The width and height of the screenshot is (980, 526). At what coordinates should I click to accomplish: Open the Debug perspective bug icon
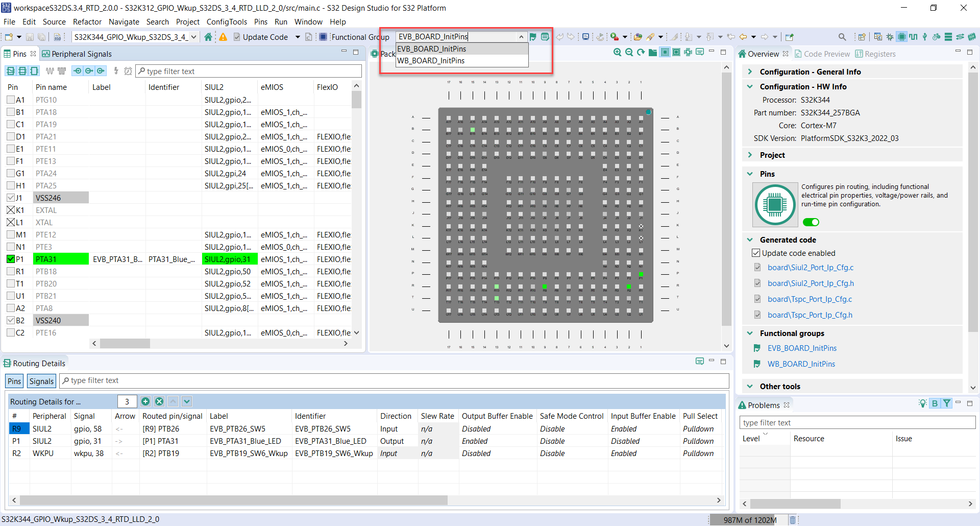pyautogui.click(x=890, y=37)
